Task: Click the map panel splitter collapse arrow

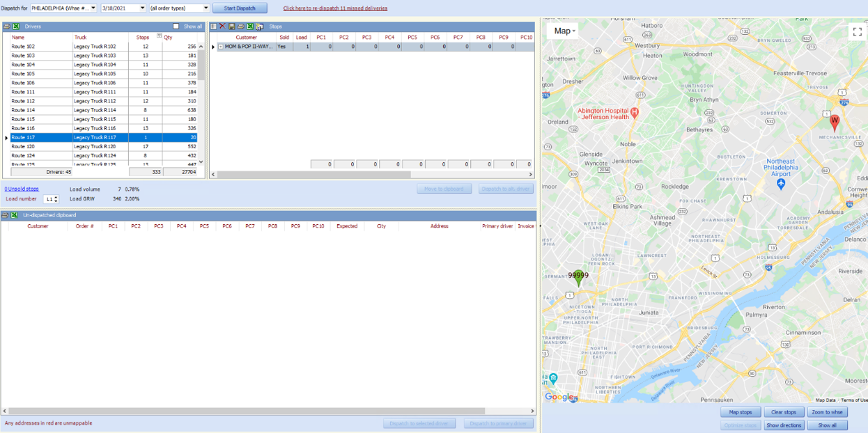Action: 539,226
